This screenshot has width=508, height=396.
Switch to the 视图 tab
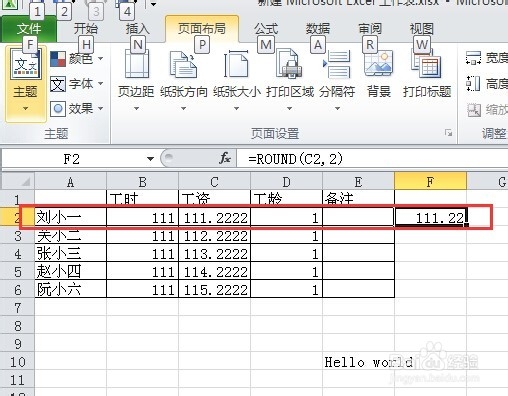tap(422, 29)
